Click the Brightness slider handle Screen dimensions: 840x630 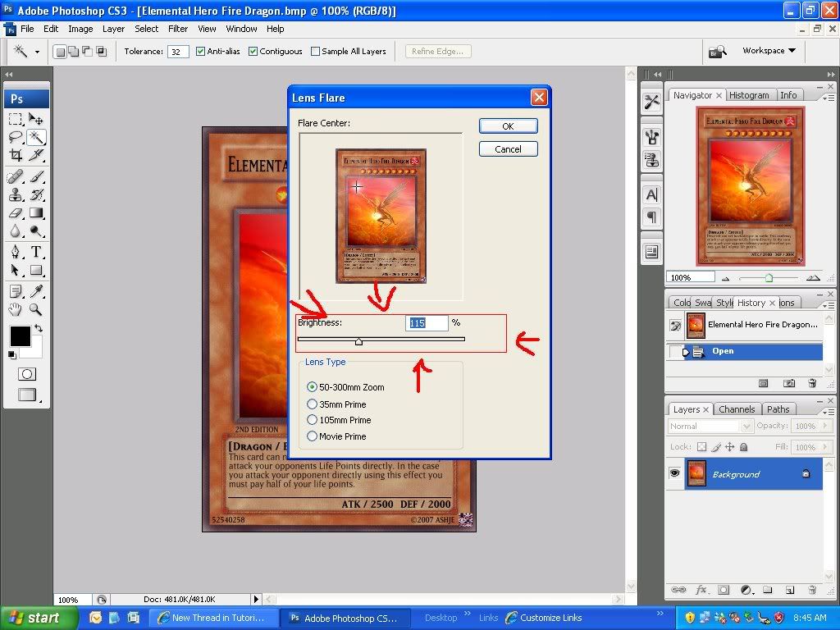click(x=358, y=341)
